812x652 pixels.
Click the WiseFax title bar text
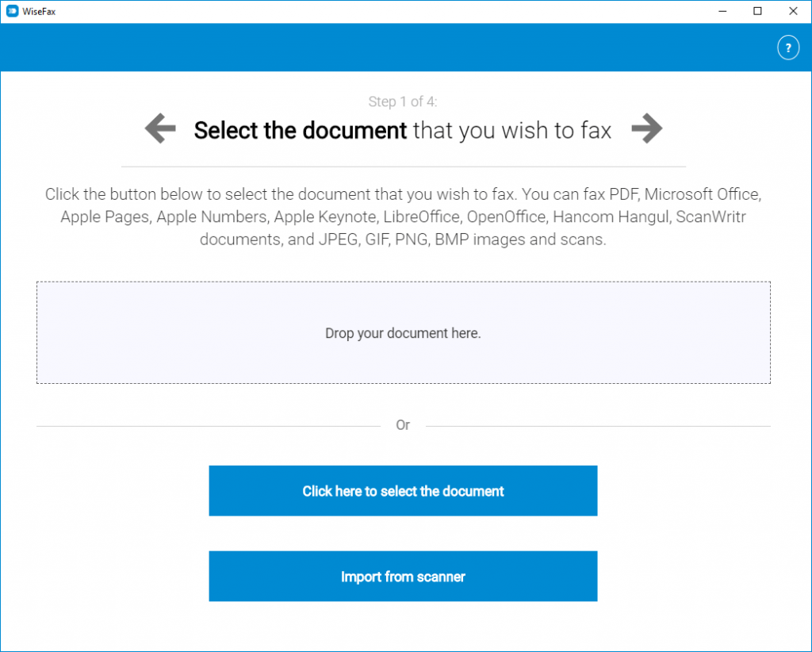(x=38, y=10)
